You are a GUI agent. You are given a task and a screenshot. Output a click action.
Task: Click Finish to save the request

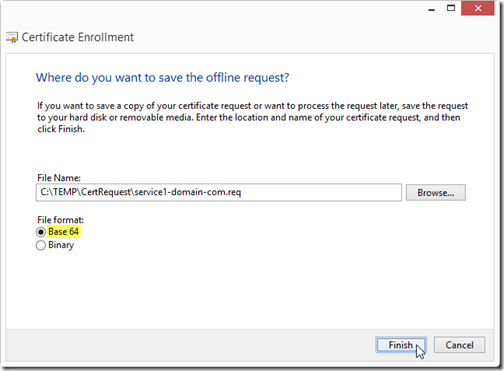pyautogui.click(x=401, y=345)
